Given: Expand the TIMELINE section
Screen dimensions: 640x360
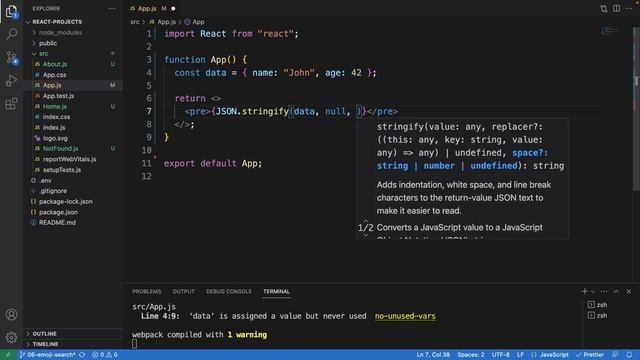Looking at the screenshot, I should [x=45, y=344].
